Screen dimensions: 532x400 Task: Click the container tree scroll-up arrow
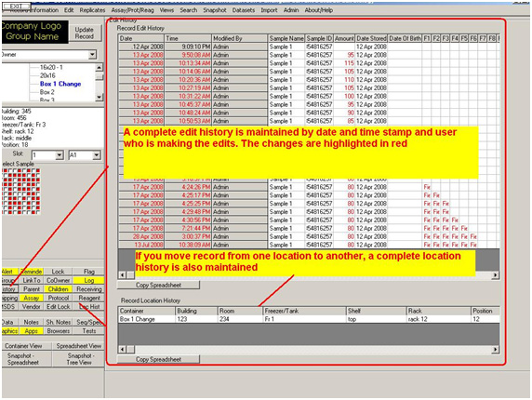[99, 67]
